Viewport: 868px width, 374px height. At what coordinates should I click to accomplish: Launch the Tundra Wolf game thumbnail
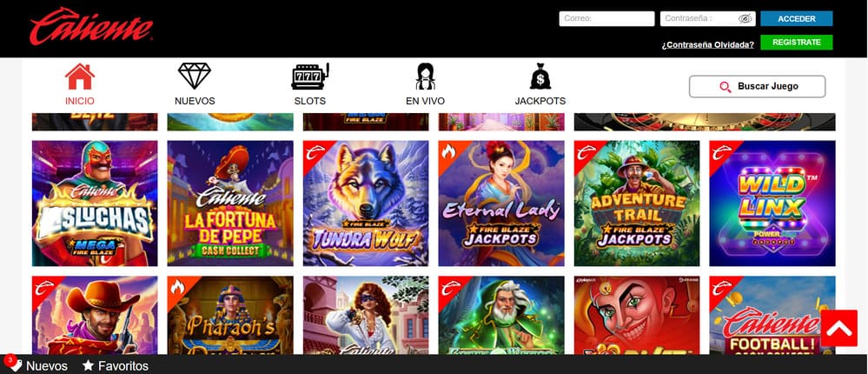click(365, 204)
